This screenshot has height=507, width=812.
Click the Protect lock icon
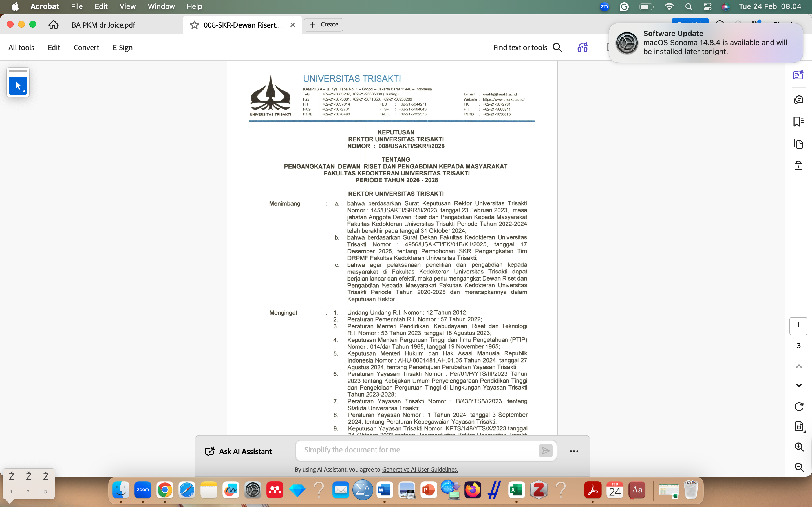click(x=798, y=165)
